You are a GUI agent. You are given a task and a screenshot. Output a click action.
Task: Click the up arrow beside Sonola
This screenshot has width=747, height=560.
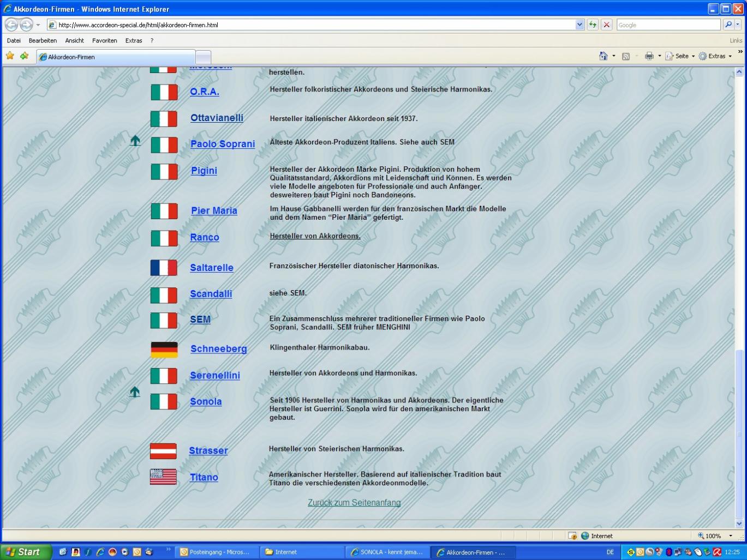click(x=135, y=392)
